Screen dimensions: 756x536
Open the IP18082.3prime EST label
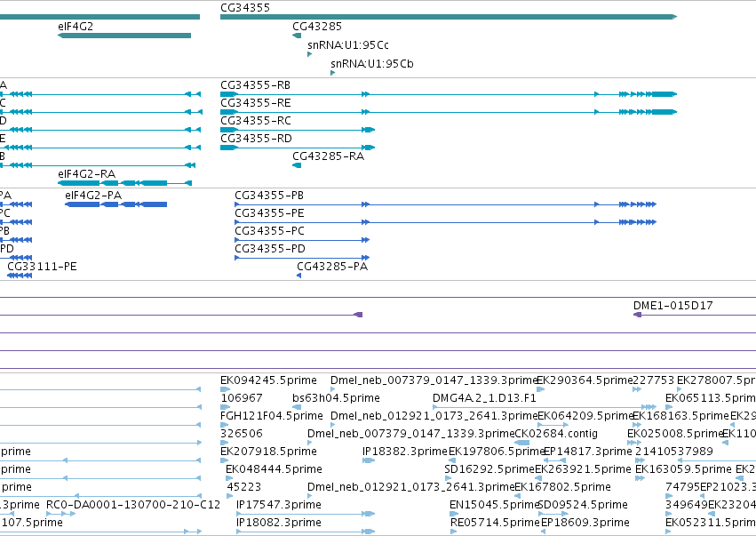coord(279,523)
